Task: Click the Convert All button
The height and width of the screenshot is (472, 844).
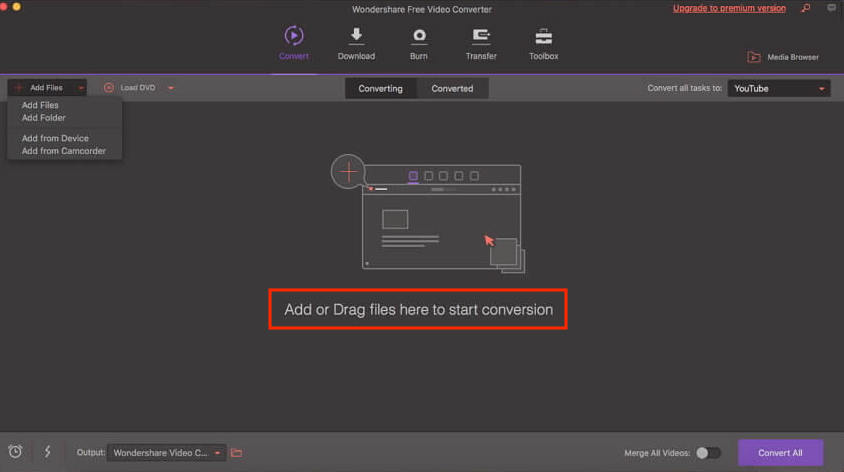Action: coord(780,453)
